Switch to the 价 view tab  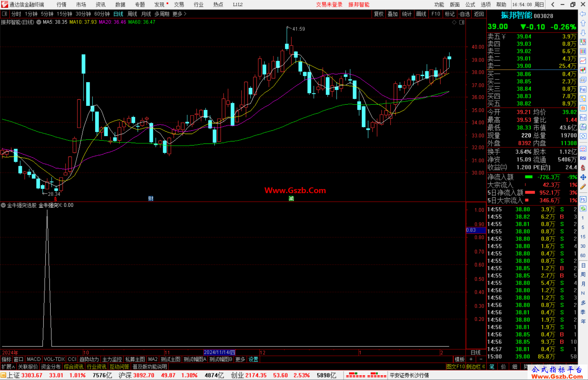(503, 367)
